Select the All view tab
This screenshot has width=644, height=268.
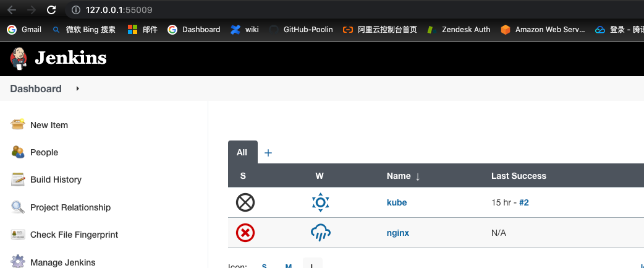242,152
